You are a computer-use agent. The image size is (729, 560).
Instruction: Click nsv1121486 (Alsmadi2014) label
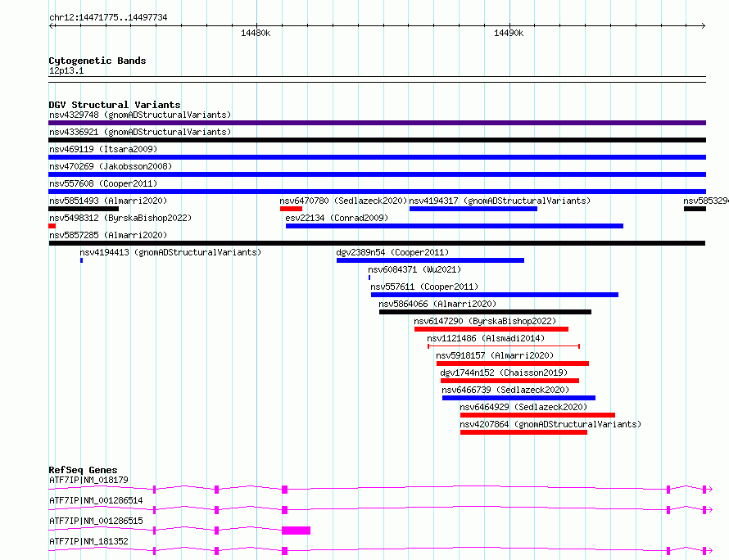point(486,338)
